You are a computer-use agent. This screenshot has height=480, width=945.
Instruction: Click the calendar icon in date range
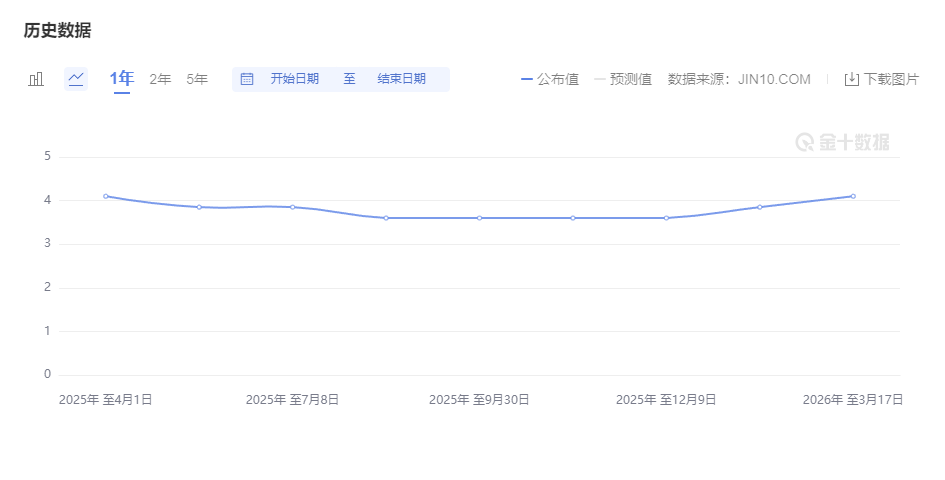click(x=247, y=79)
